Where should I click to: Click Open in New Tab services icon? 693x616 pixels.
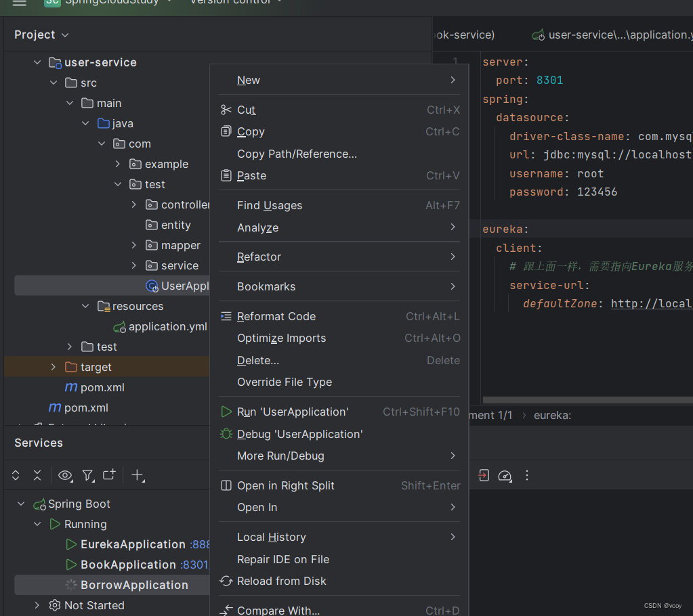(109, 475)
